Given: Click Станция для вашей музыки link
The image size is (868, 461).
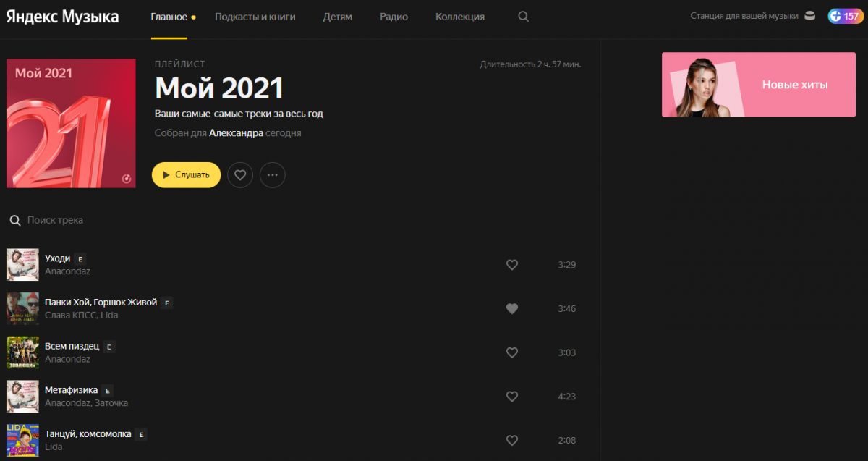Looking at the screenshot, I should pyautogui.click(x=744, y=16).
